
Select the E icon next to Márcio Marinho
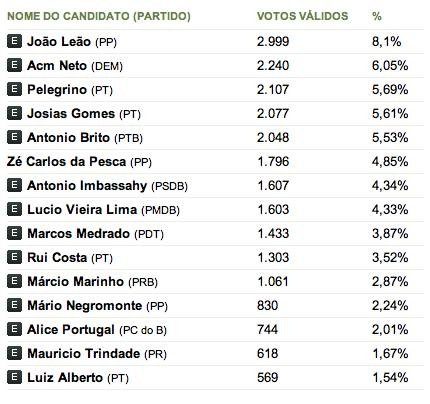(x=14, y=281)
